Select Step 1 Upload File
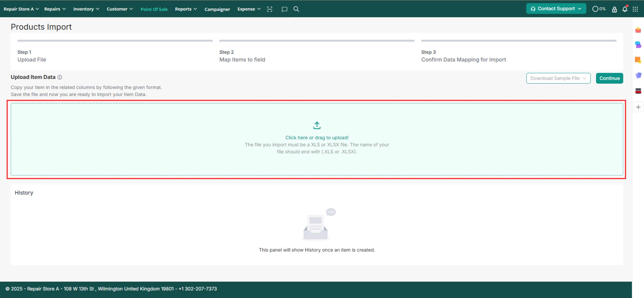 pos(32,56)
